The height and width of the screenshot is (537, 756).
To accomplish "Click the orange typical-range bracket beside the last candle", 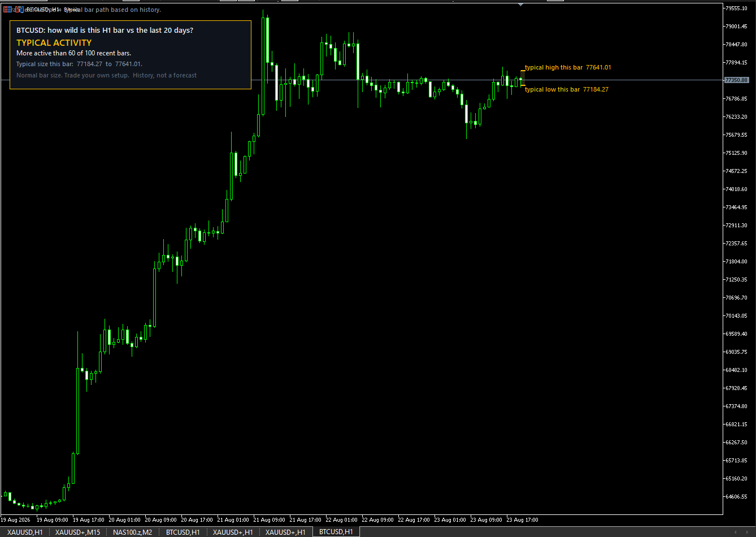I will click(x=523, y=78).
